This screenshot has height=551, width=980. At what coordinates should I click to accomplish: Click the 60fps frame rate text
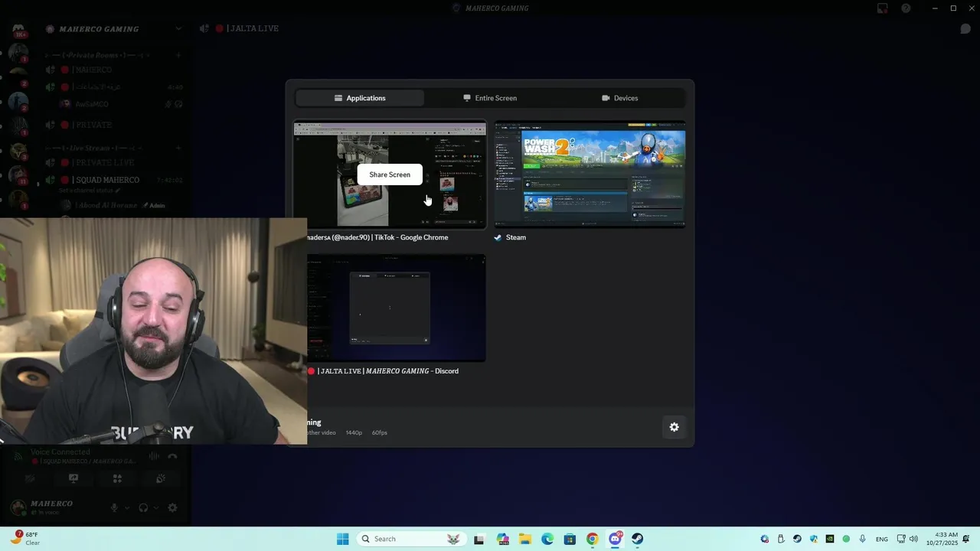click(x=380, y=433)
